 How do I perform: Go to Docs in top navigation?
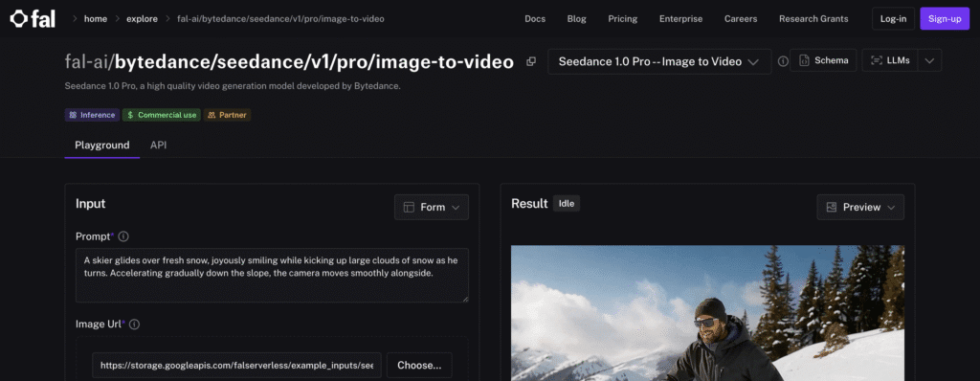(x=535, y=19)
